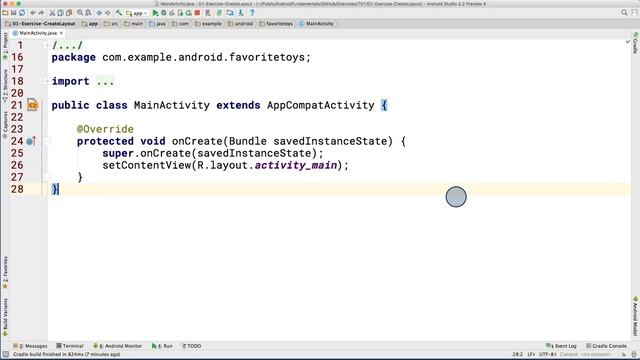640x360 pixels.
Task: Copy selection with the toolbar Copy icon
Action: (x=60, y=13)
